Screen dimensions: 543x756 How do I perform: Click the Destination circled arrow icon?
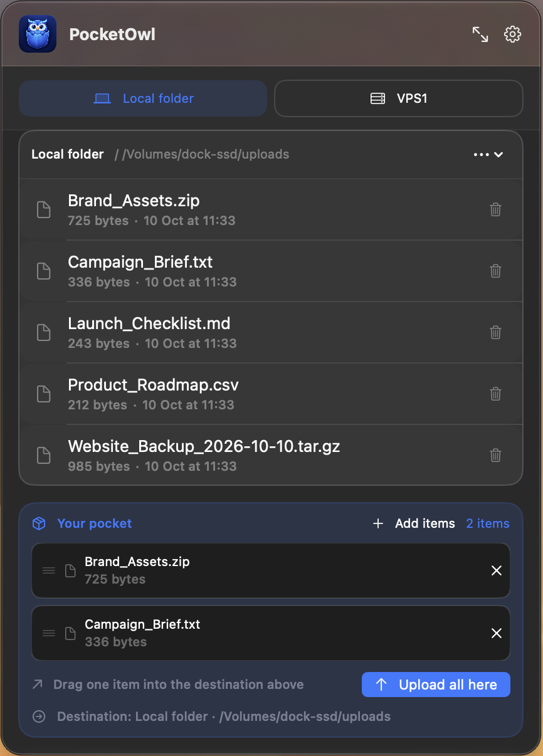[x=39, y=717]
